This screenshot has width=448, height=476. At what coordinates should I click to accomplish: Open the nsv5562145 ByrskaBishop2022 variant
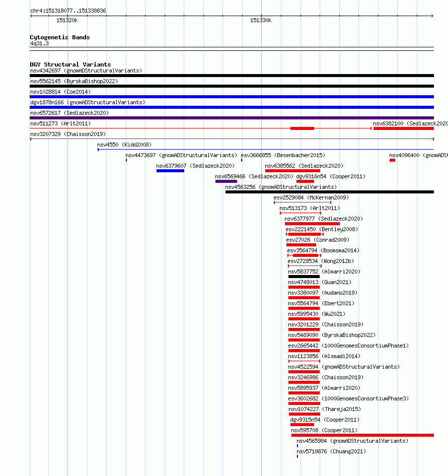point(74,81)
